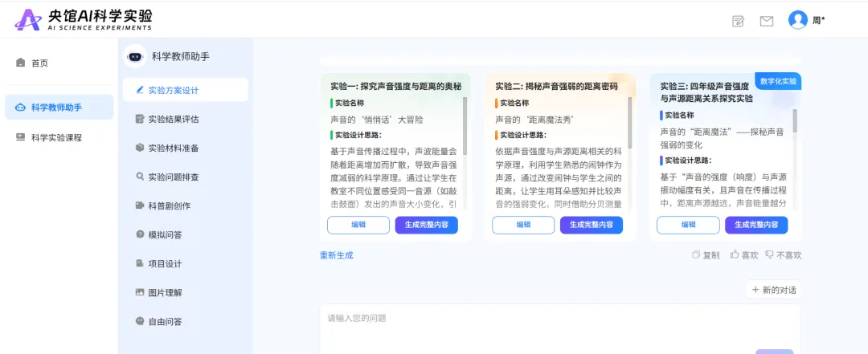Screen dimensions: 868x354
Task: Select the 实验方案设计 menu item
Action: coord(186,90)
